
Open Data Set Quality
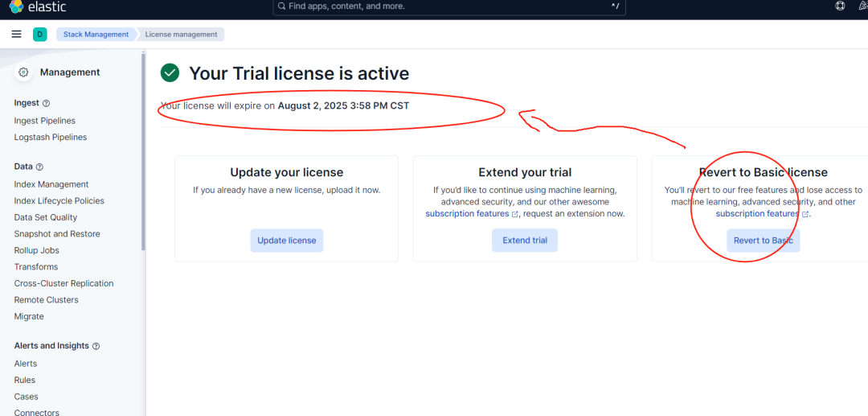coord(45,218)
